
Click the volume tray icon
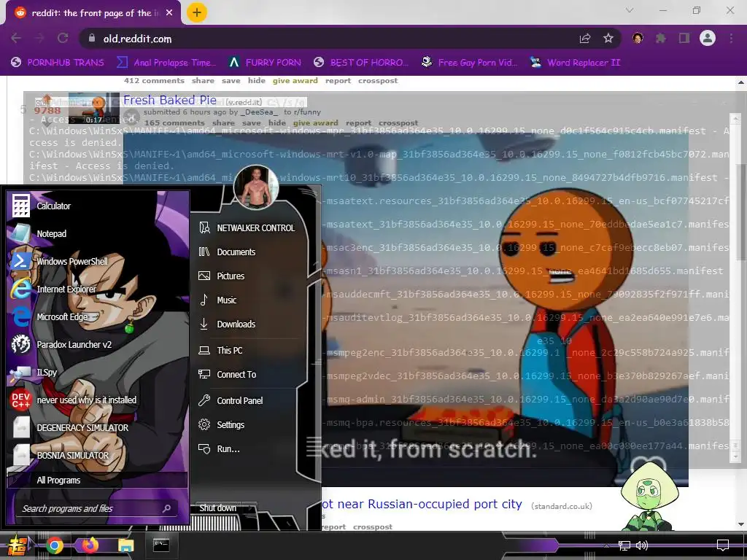642,545
